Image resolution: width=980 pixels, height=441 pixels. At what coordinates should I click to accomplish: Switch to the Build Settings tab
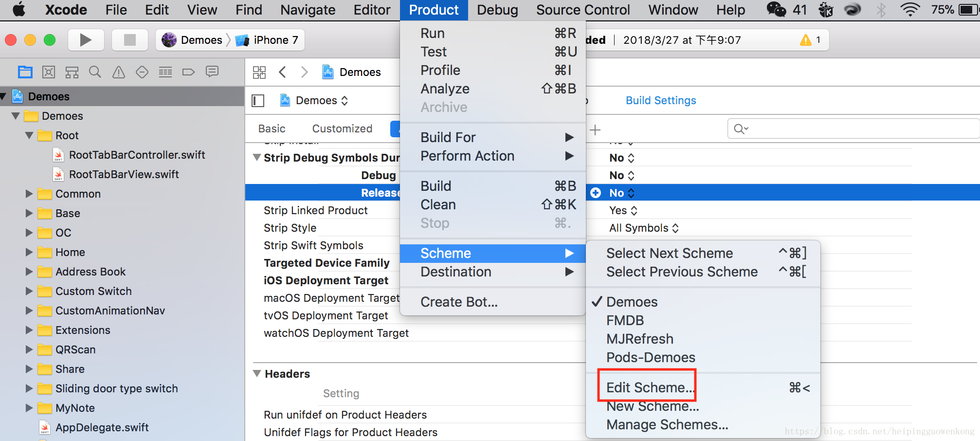[x=660, y=100]
